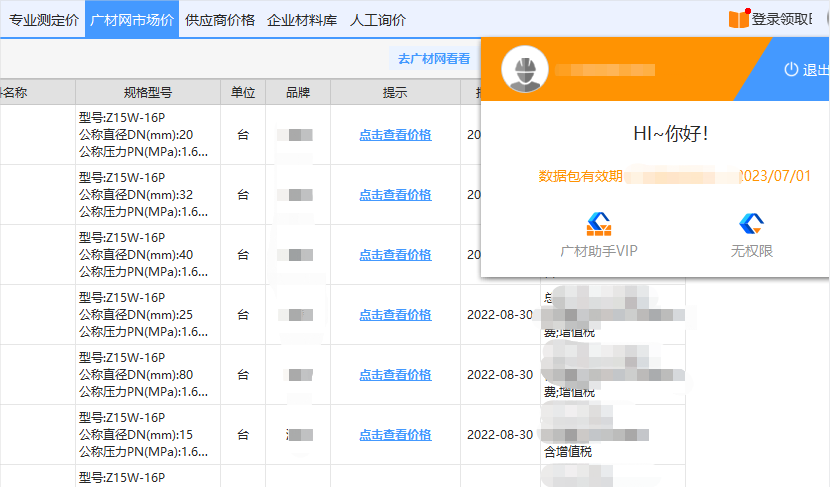Screen dimensions: 830x487
Task: Select the 公称直径DN(mm):32 spec cell
Action: coord(148,195)
